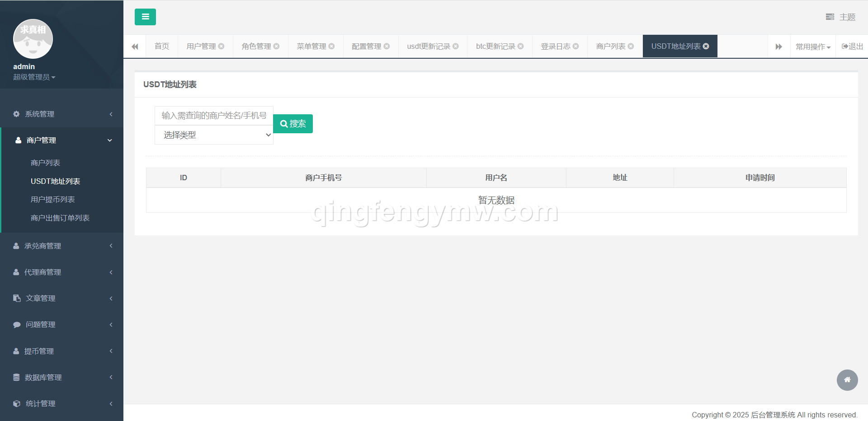The width and height of the screenshot is (868, 421).
Task: Switch to the 首页 tab
Action: point(162,46)
